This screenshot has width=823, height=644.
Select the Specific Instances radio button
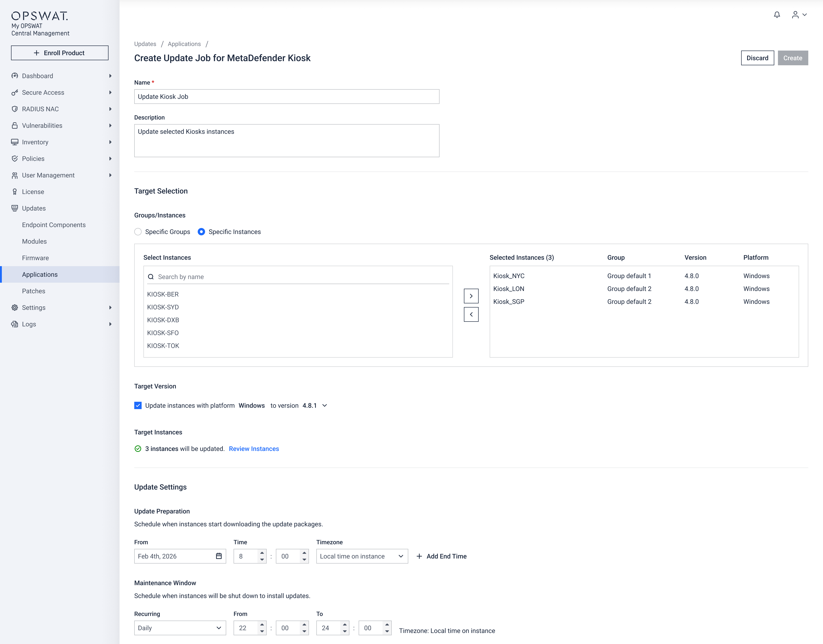(x=201, y=231)
